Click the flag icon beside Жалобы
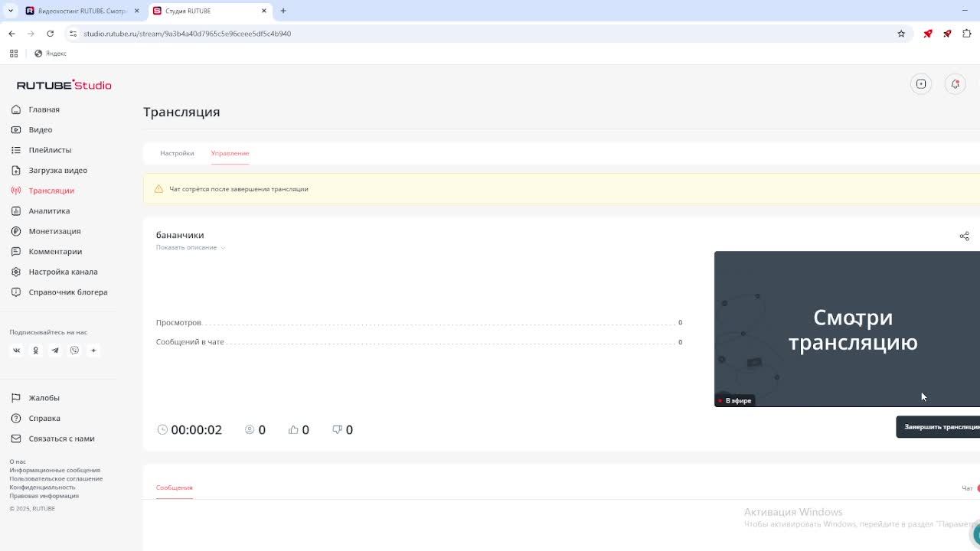Screen dimensions: 980x551 [x=16, y=398]
